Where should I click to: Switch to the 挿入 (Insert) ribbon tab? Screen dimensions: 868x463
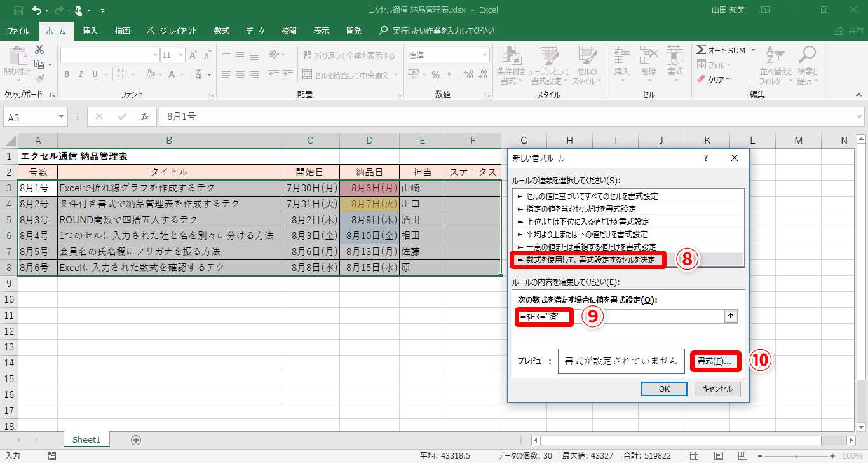[90, 31]
